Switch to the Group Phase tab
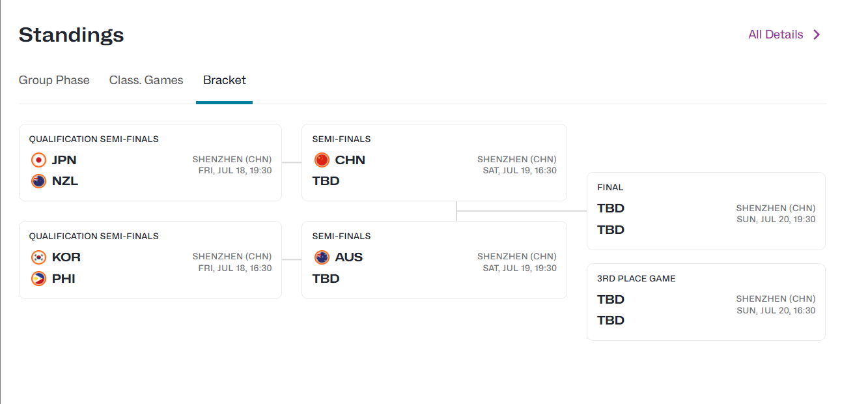The width and height of the screenshot is (868, 404). coord(54,80)
